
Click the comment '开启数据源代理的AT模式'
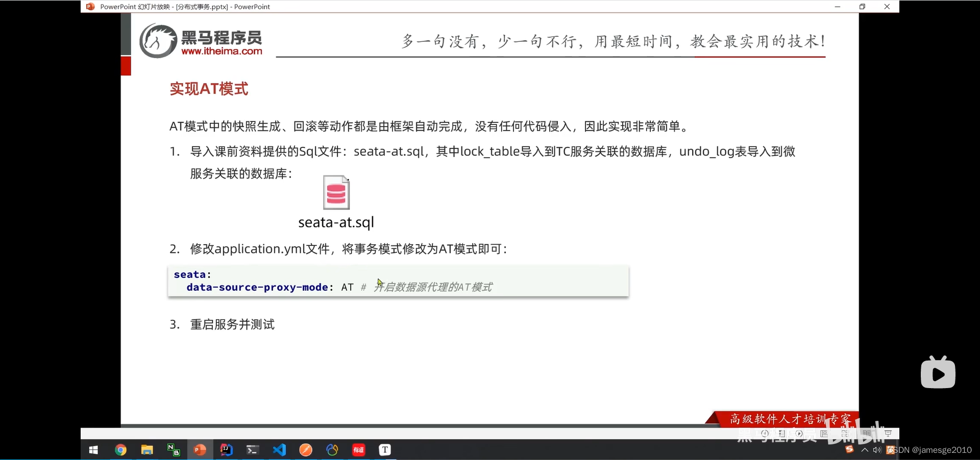433,287
